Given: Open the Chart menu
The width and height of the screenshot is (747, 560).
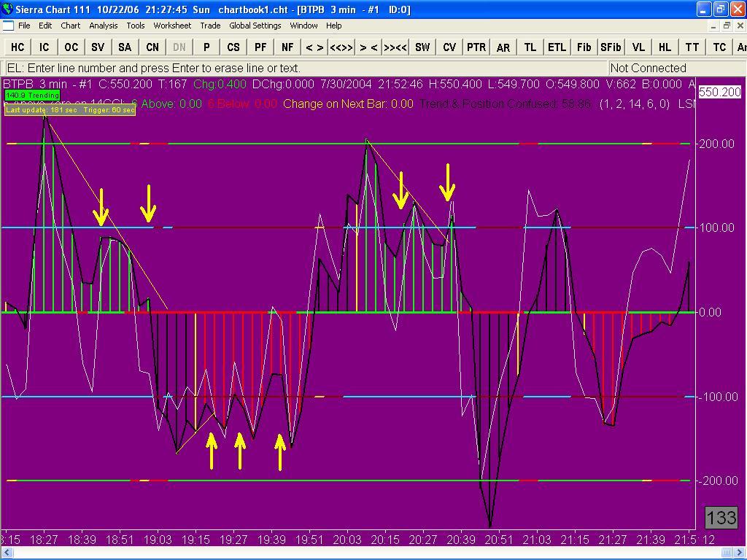Looking at the screenshot, I should point(71,26).
